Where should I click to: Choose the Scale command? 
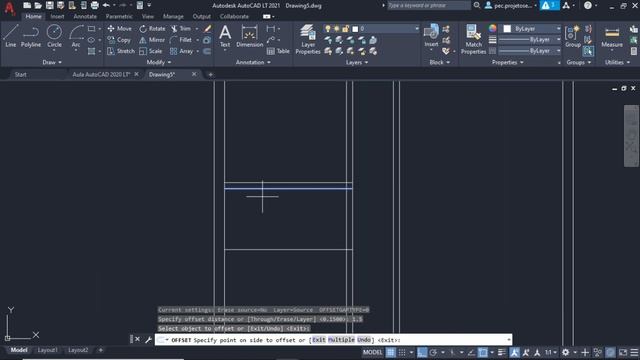click(151, 51)
